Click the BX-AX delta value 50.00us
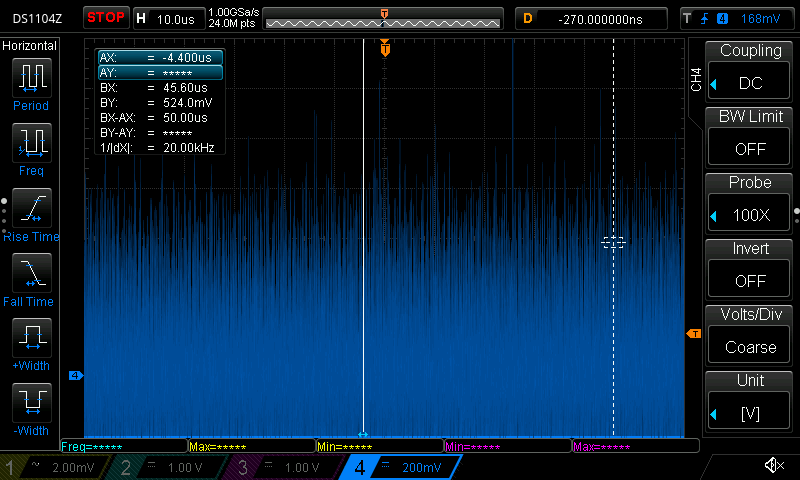800x480 pixels. pyautogui.click(x=185, y=118)
